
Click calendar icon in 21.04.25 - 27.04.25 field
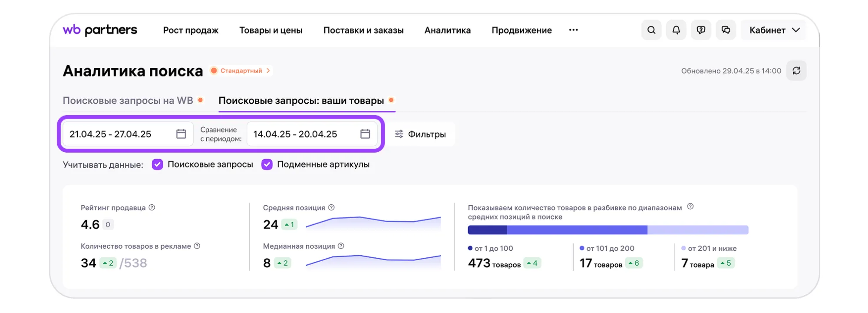[x=181, y=134]
